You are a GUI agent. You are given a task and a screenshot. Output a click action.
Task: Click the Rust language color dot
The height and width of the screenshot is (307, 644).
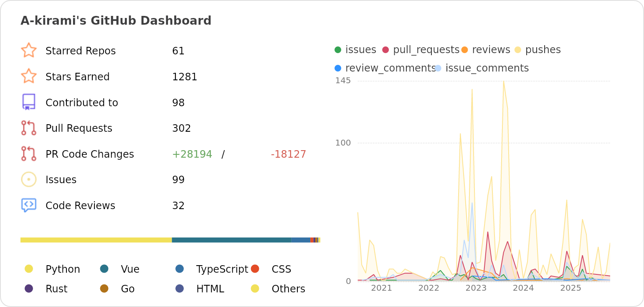tap(29, 289)
